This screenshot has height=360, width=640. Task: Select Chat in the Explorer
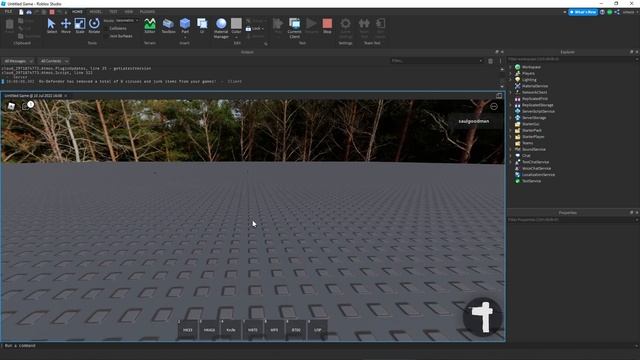pyautogui.click(x=526, y=156)
